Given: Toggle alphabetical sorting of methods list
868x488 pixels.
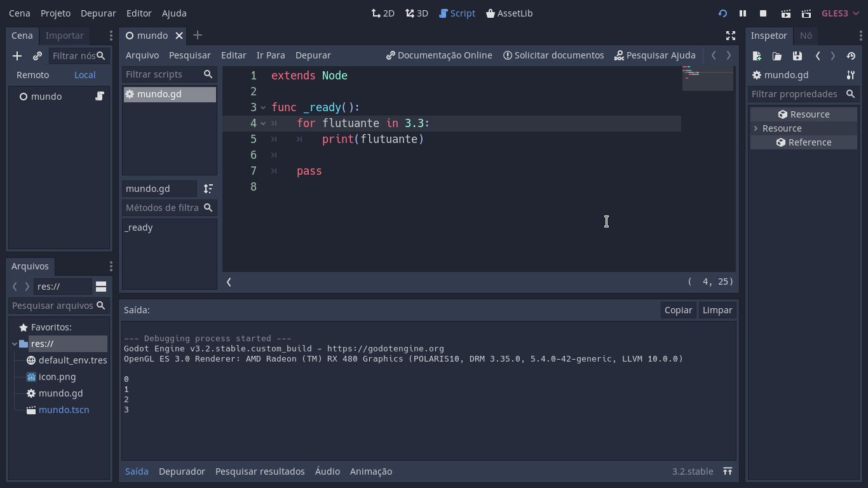Looking at the screenshot, I should coord(208,189).
